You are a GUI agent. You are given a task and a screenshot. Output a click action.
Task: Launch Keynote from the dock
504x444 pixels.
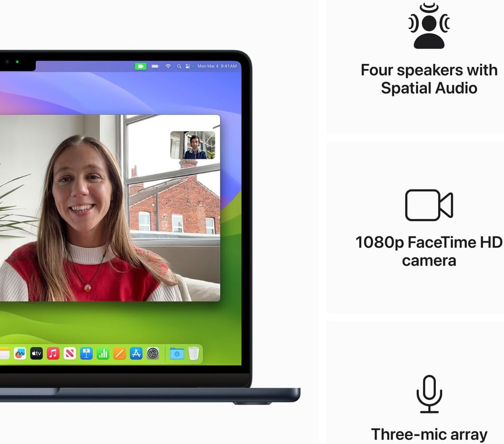86,353
